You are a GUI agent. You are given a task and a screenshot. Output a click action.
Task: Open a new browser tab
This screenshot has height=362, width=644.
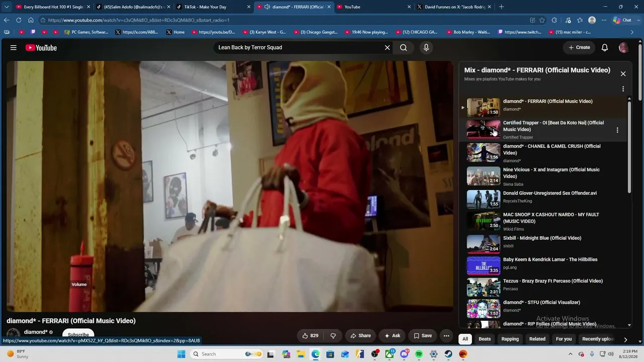[501, 7]
